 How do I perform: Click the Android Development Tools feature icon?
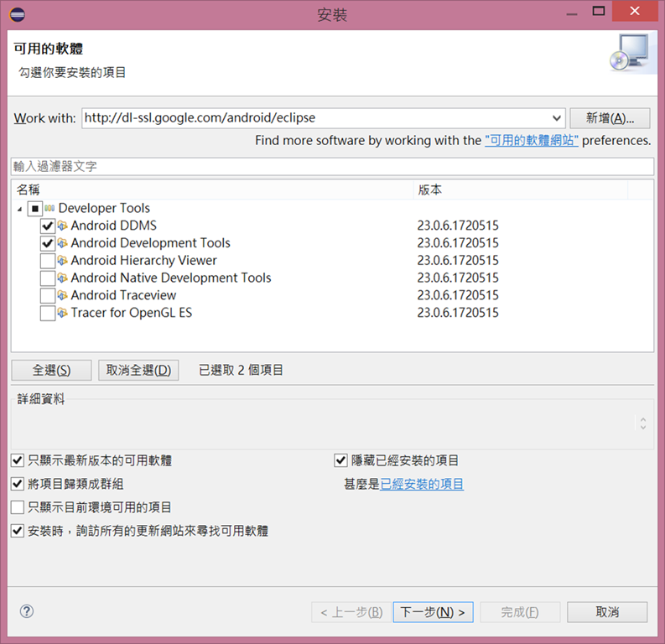[x=62, y=243]
